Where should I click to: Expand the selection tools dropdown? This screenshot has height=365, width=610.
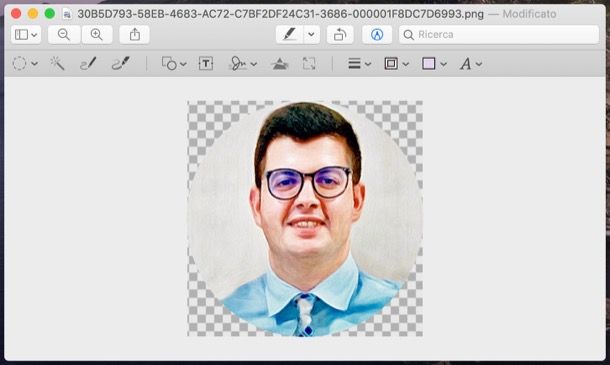tap(25, 63)
